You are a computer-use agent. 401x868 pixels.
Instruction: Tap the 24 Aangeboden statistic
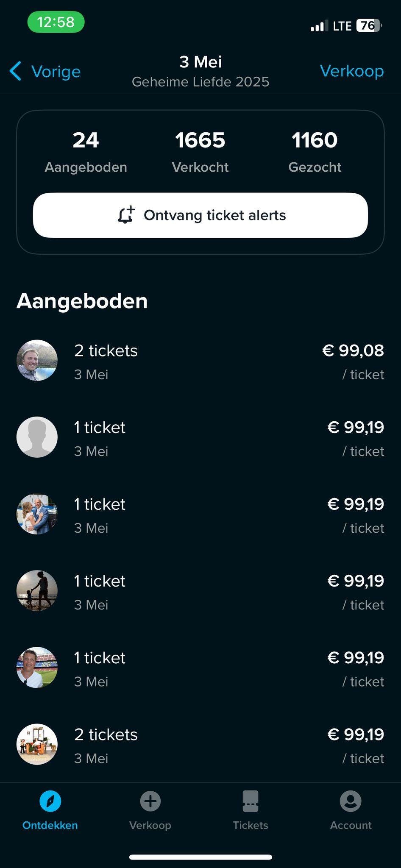[x=86, y=151]
